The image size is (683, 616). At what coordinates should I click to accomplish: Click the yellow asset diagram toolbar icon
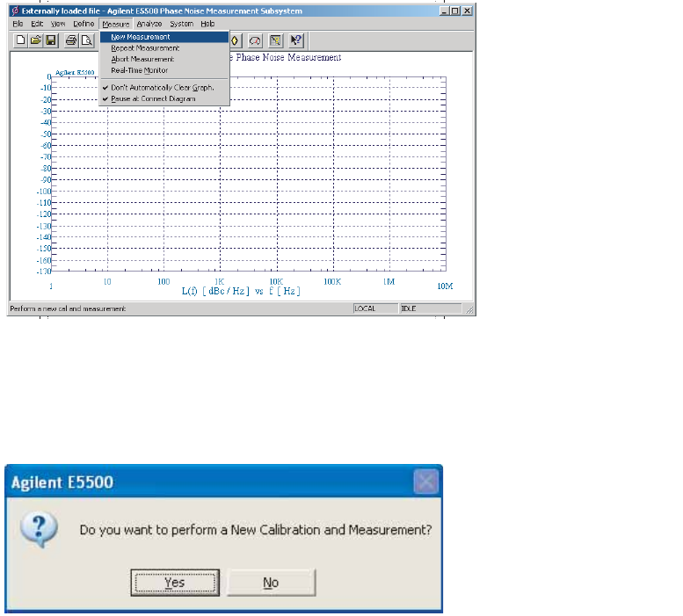tap(275, 40)
